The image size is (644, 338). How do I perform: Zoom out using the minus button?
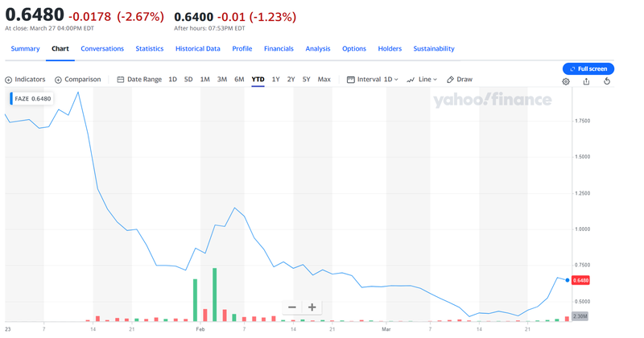pos(292,307)
